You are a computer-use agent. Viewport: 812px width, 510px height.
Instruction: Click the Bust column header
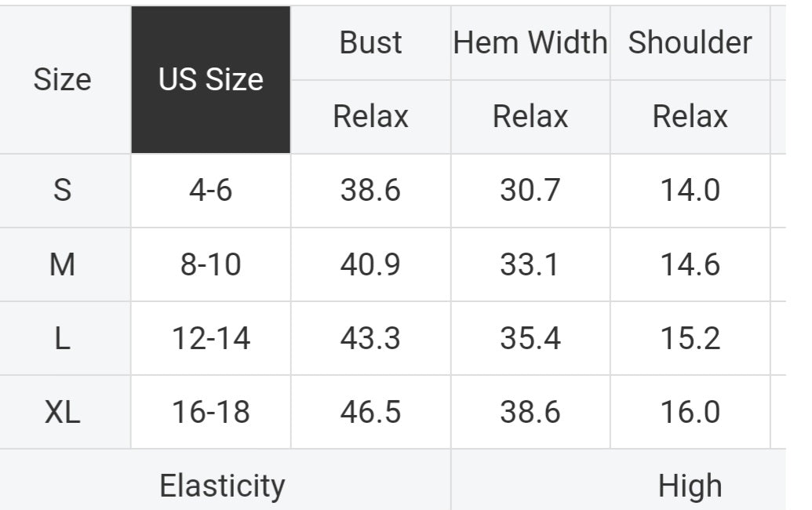[x=370, y=42]
